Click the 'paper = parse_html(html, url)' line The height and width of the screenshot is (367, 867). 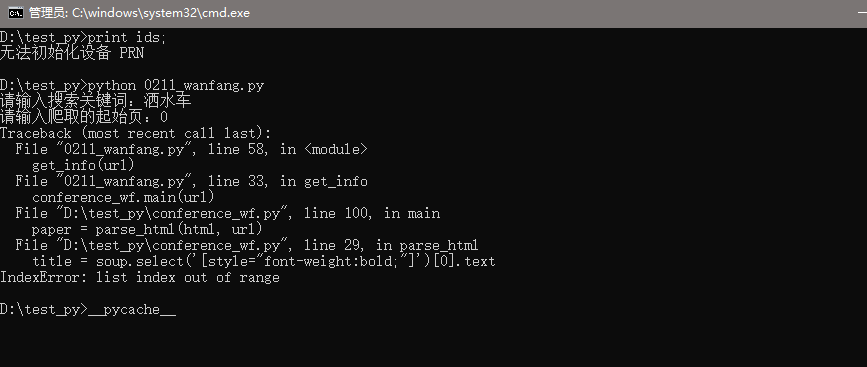tap(147, 229)
